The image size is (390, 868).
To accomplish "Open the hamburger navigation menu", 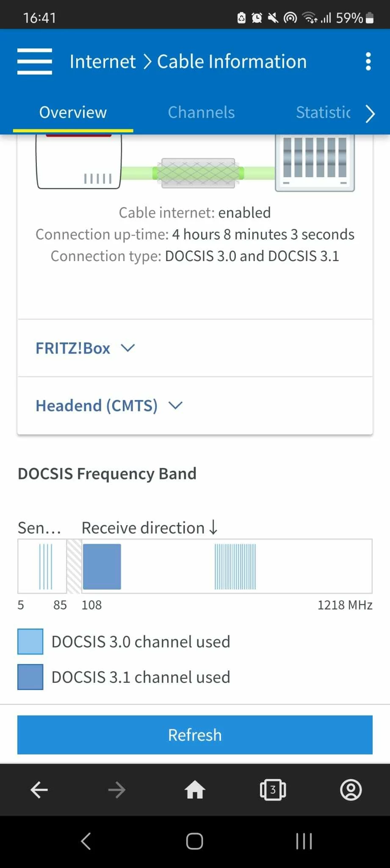I will (x=35, y=61).
